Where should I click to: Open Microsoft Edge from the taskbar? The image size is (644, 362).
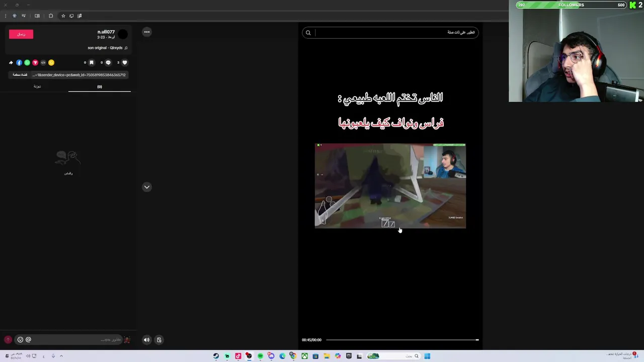coord(282,356)
